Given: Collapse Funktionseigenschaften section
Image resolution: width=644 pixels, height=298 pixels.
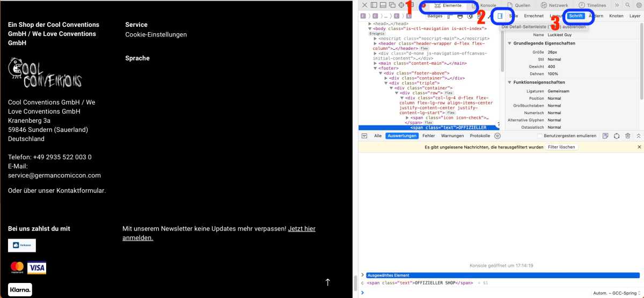Looking at the screenshot, I should (x=510, y=83).
